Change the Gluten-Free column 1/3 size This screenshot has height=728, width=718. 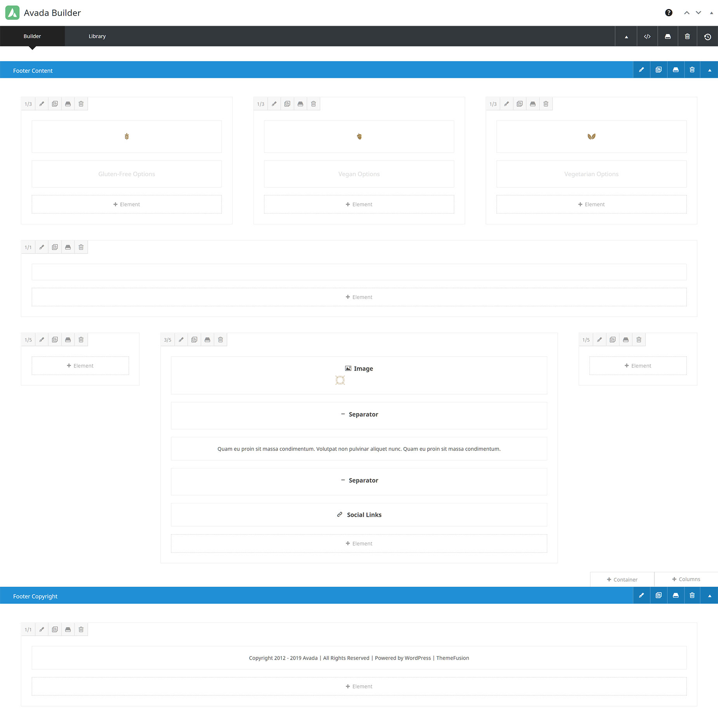28,104
